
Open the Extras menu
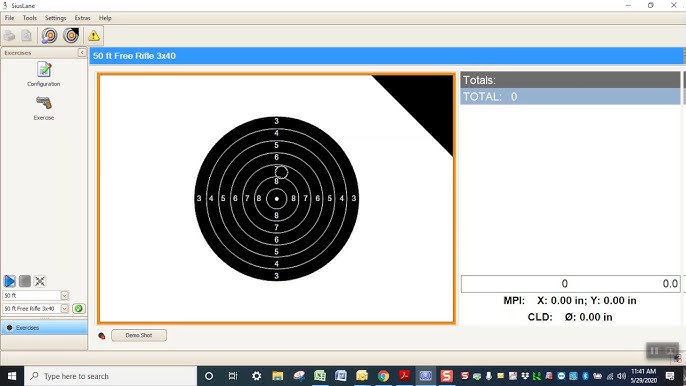(x=82, y=18)
